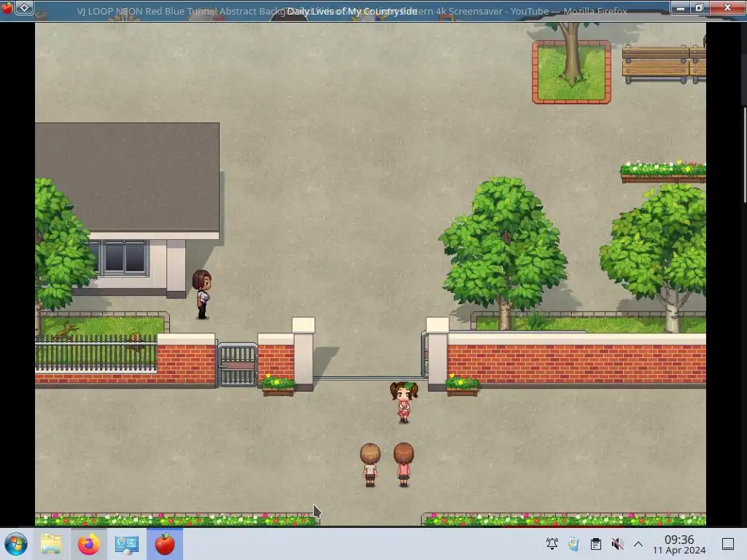747x560 pixels.
Task: Click the show desktop button
Action: point(728,544)
